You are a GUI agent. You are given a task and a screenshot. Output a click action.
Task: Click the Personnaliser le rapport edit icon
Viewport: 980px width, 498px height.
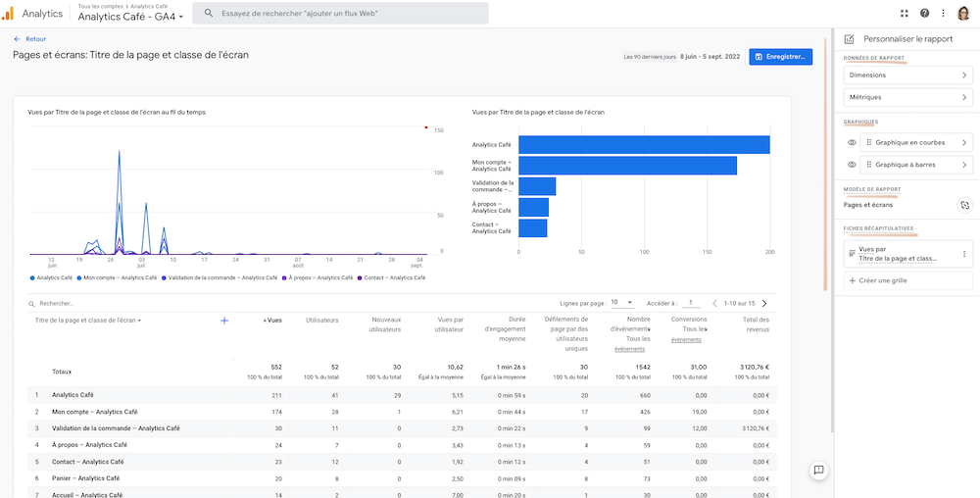tap(850, 39)
